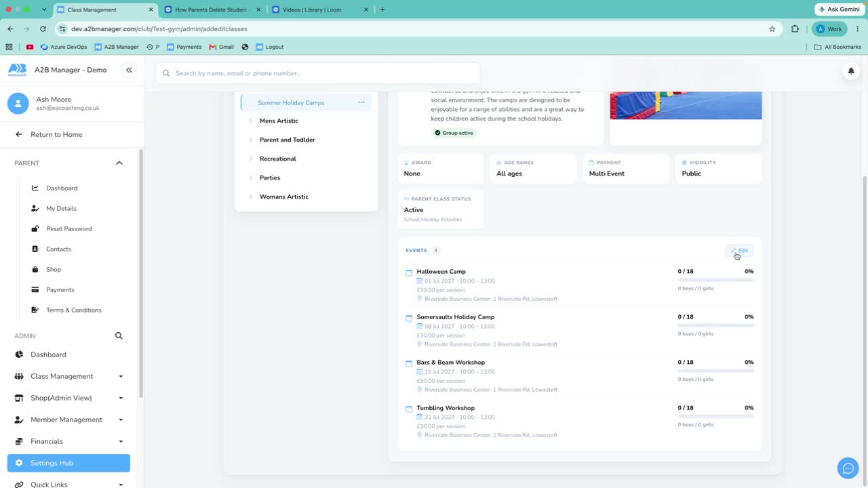Screen dimensions: 868x488
Task: Expand the Parties class group
Action: coord(251,178)
